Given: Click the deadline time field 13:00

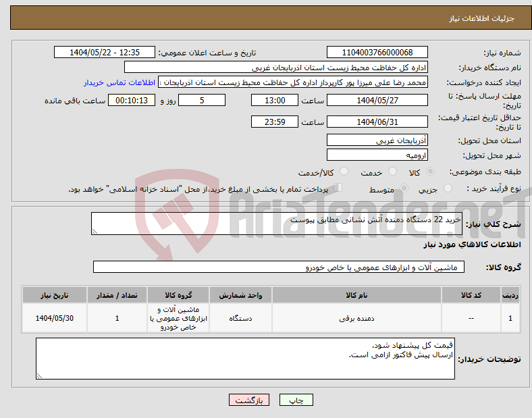Looking at the screenshot, I should tap(275, 100).
